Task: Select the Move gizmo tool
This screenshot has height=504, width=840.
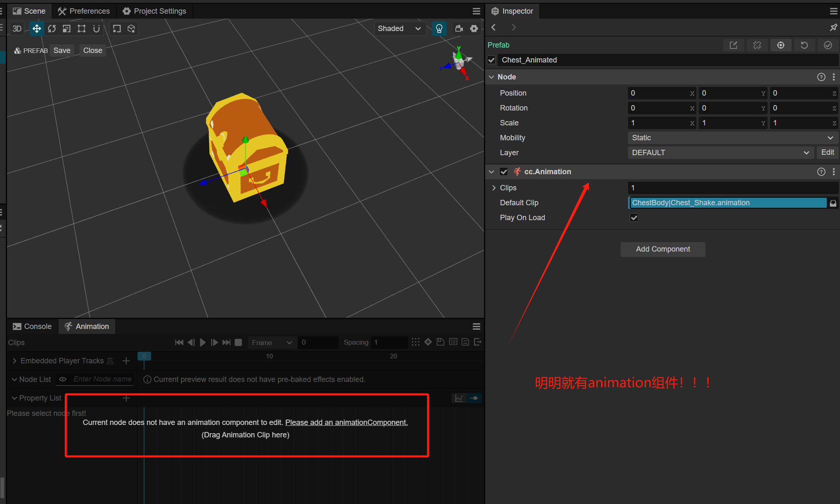Action: [x=37, y=29]
